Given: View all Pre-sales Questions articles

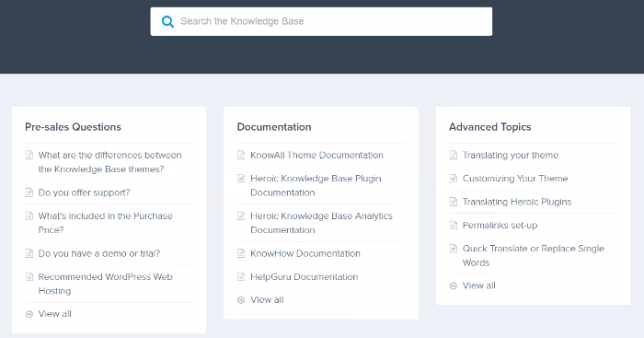Looking at the screenshot, I should (x=54, y=314).
